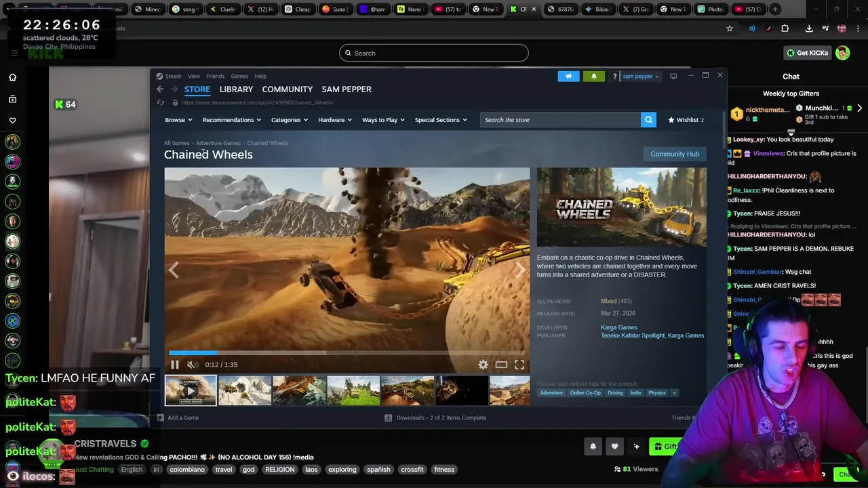Select the official trailer thumbnail

click(191, 390)
